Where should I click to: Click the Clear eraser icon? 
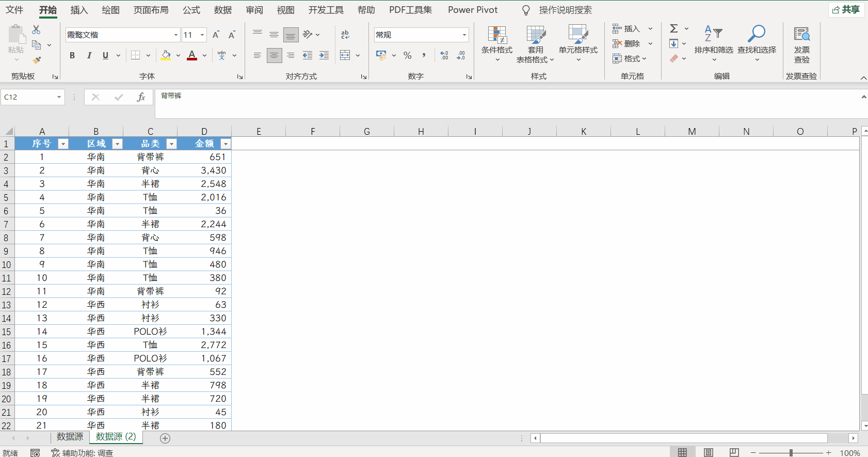[674, 58]
